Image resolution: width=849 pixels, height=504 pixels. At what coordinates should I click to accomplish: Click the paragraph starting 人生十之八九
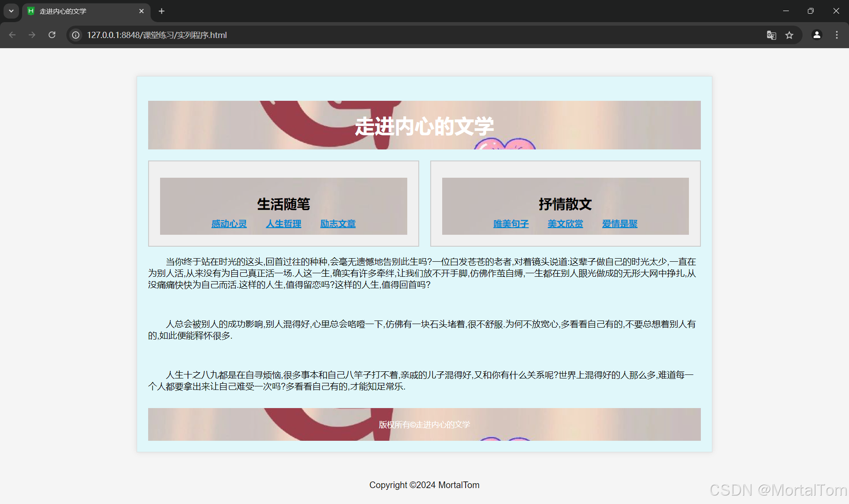[x=422, y=381]
